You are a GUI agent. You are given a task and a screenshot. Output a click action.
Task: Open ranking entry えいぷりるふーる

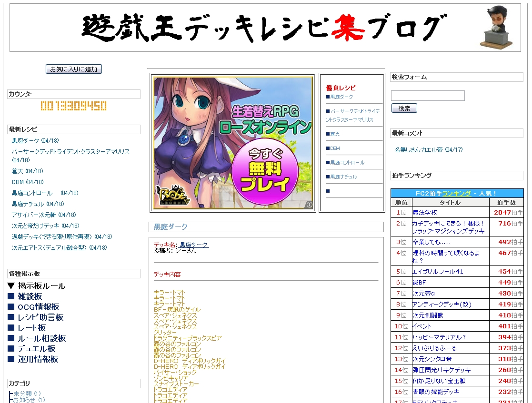point(435,348)
